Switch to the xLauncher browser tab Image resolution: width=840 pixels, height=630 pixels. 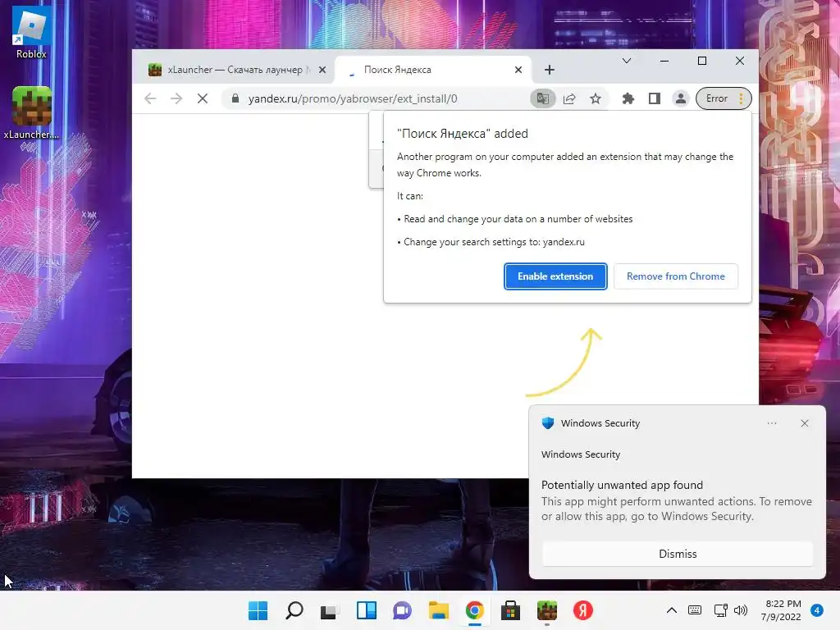(x=234, y=70)
